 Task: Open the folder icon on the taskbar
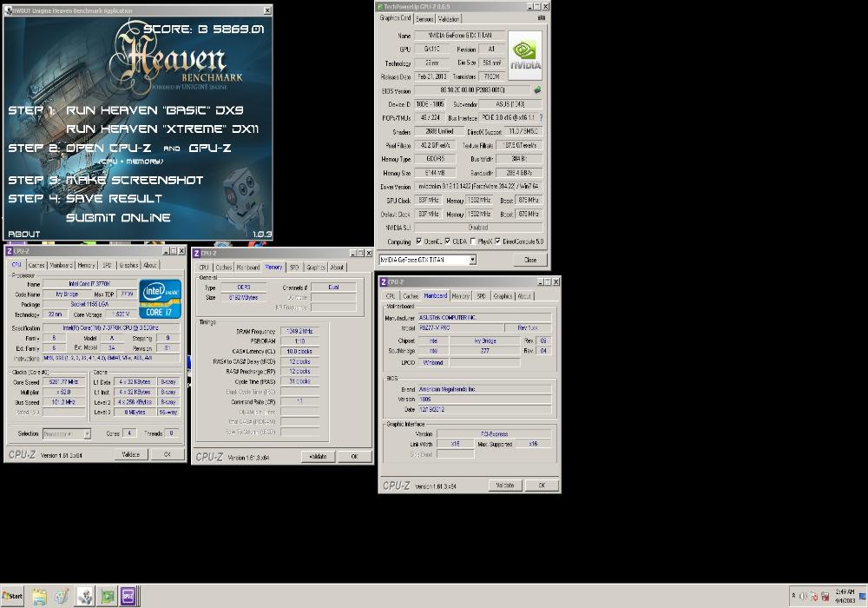coord(39,597)
